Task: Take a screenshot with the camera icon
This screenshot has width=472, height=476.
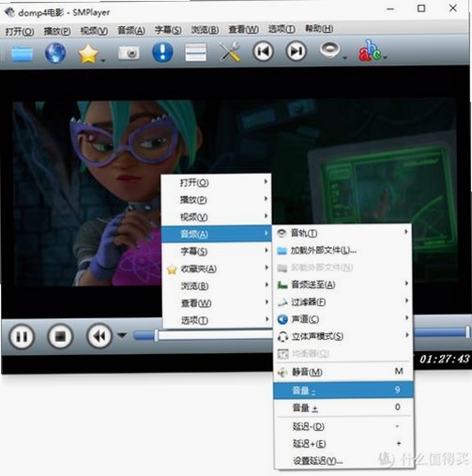Action: click(x=129, y=53)
